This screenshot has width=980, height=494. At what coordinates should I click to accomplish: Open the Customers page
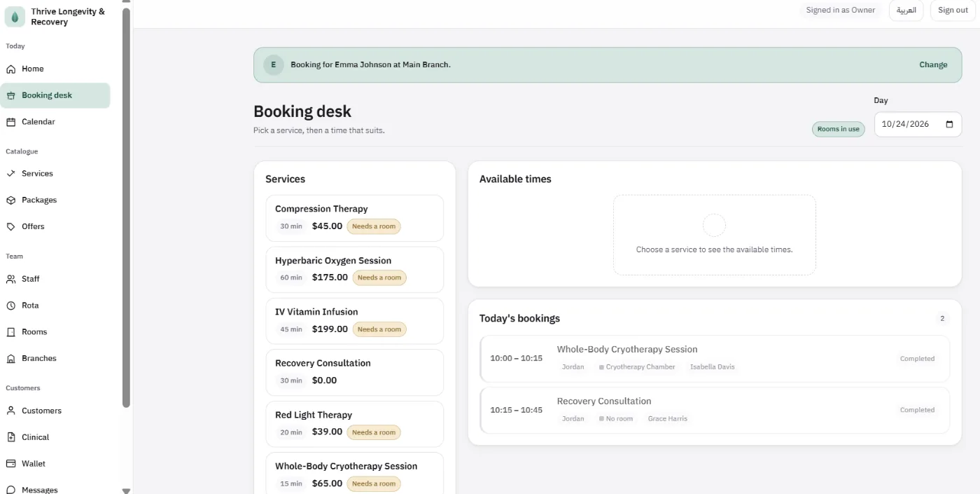point(55,411)
